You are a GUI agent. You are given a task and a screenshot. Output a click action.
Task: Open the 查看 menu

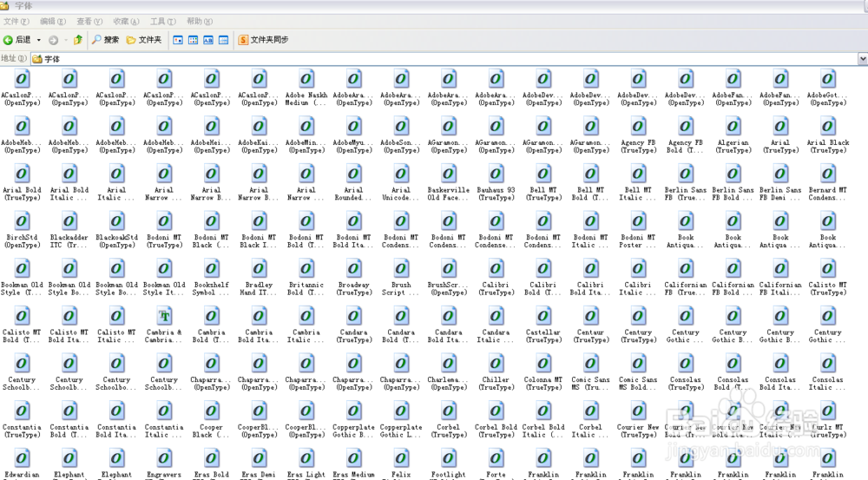coord(89,22)
